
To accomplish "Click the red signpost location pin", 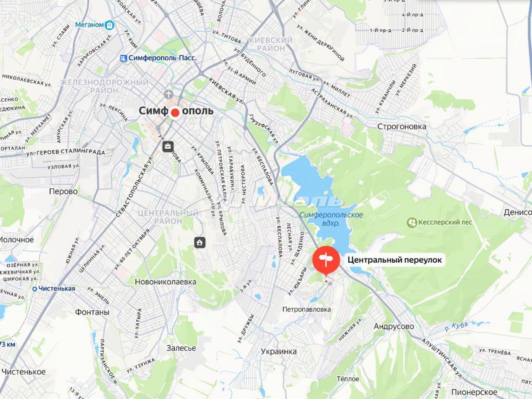I will 326,260.
